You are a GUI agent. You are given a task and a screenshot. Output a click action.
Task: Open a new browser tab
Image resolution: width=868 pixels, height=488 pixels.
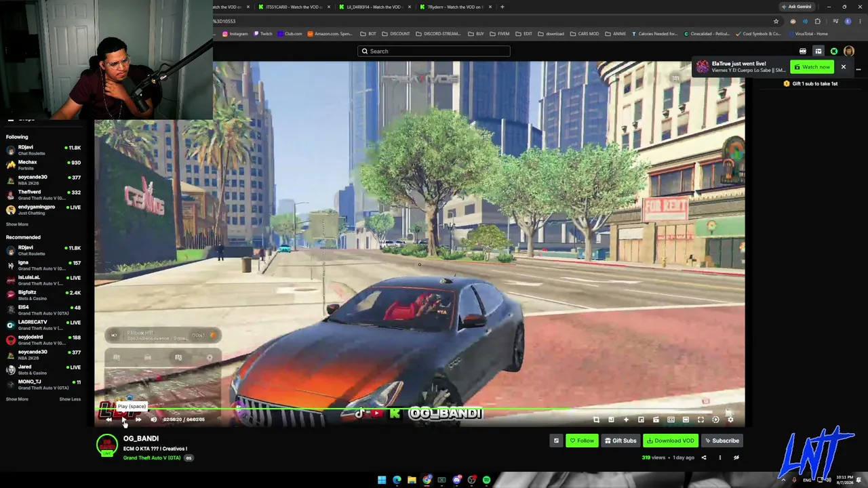click(x=502, y=7)
